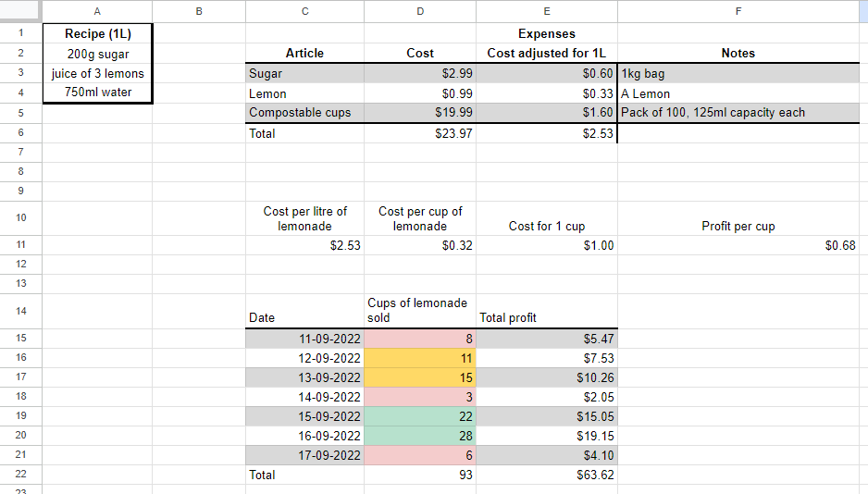Image resolution: width=868 pixels, height=494 pixels.
Task: Click the 'Pack of 100, 125ml capacity each' cell
Action: (738, 113)
